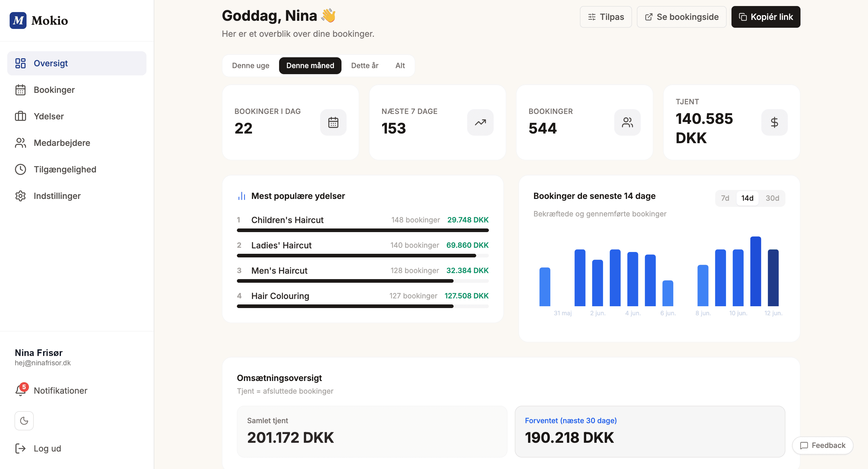Click the trend arrow icon in Næste 7 dage card
The width and height of the screenshot is (868, 469).
point(480,122)
